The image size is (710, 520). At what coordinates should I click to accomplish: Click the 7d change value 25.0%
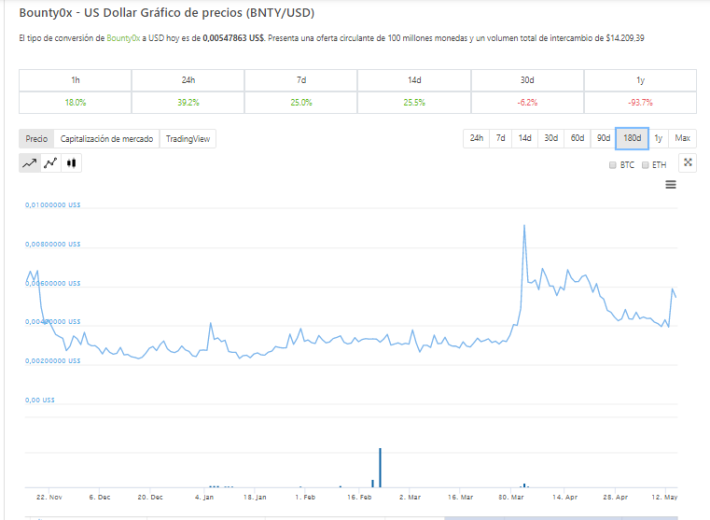pyautogui.click(x=301, y=102)
